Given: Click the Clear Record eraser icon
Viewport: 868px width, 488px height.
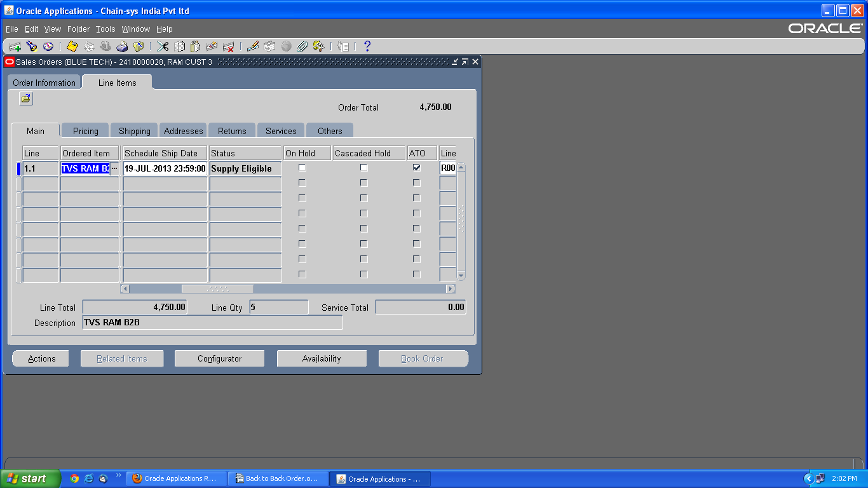Looking at the screenshot, I should [212, 46].
